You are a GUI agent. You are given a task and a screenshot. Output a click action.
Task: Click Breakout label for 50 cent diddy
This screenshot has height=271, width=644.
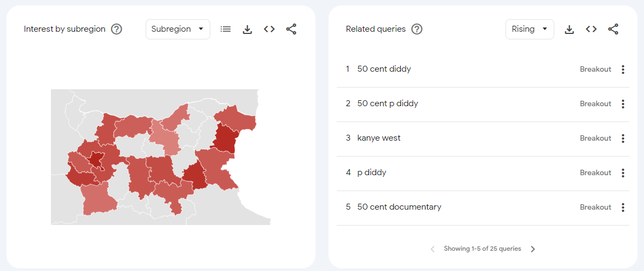(596, 70)
